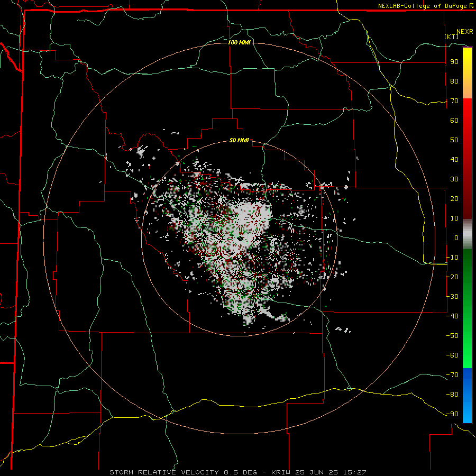
Task: Click the NEXLAB-College of DuPage header text
Action: [425, 6]
